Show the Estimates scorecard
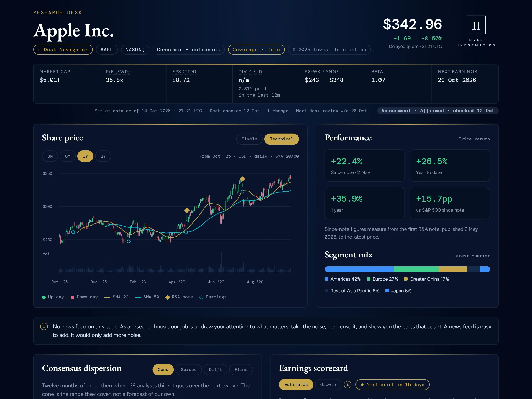 click(x=296, y=385)
